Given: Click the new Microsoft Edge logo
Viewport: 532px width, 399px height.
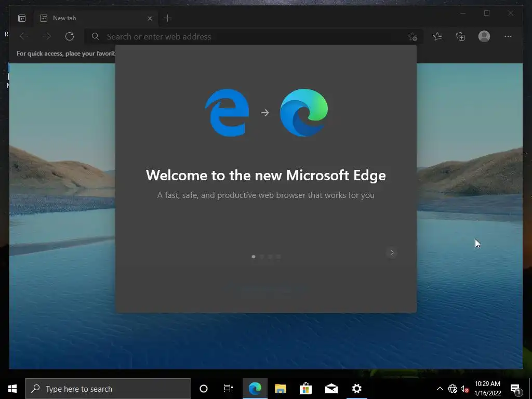Looking at the screenshot, I should (304, 113).
